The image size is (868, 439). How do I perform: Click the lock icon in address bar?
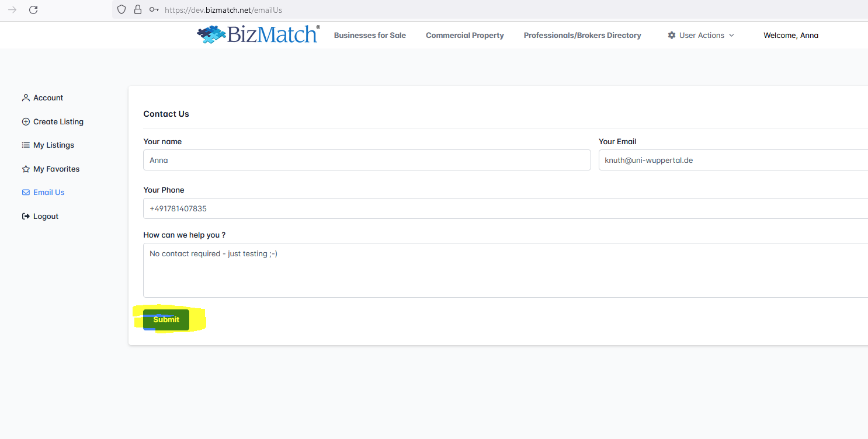click(138, 10)
